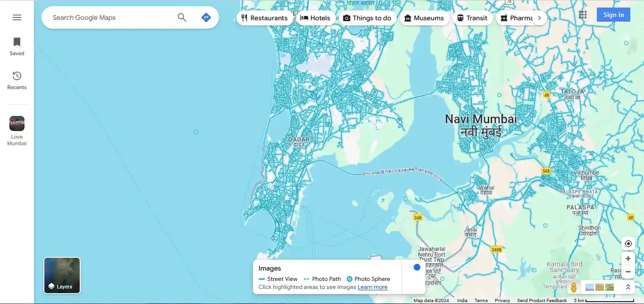Open third green imagery thumbnail
Viewport: 644px width, 304px height.
610,287
